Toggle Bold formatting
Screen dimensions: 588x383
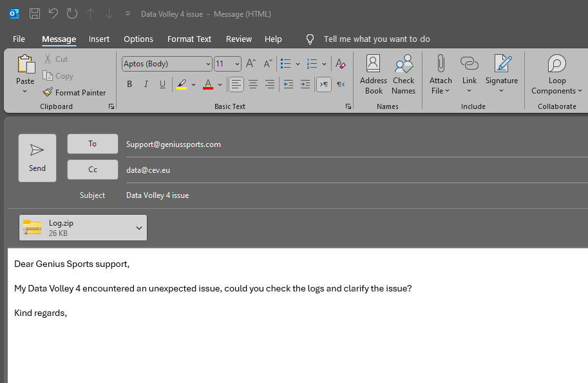[x=129, y=84]
